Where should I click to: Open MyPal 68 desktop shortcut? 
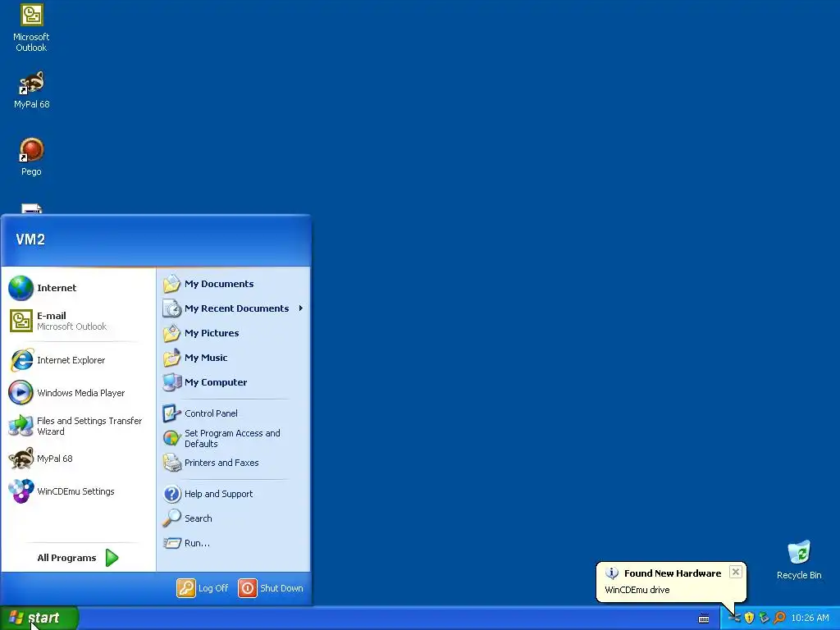pos(31,89)
